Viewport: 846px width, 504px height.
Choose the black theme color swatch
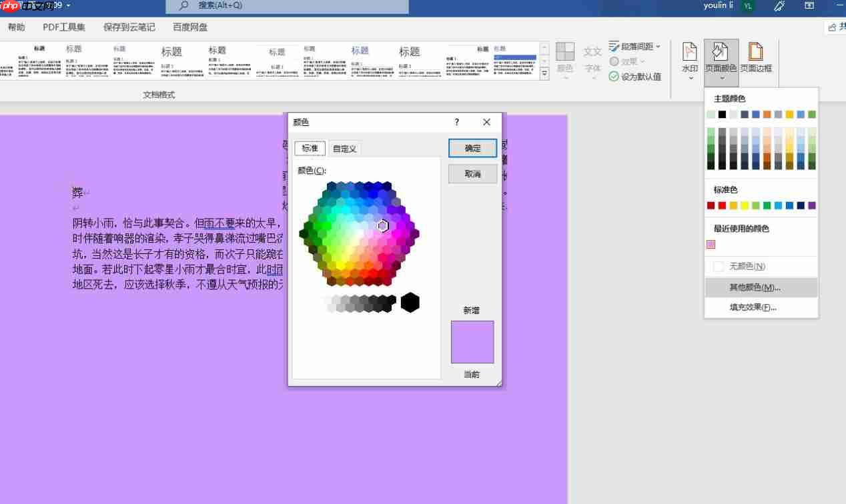[x=722, y=115]
